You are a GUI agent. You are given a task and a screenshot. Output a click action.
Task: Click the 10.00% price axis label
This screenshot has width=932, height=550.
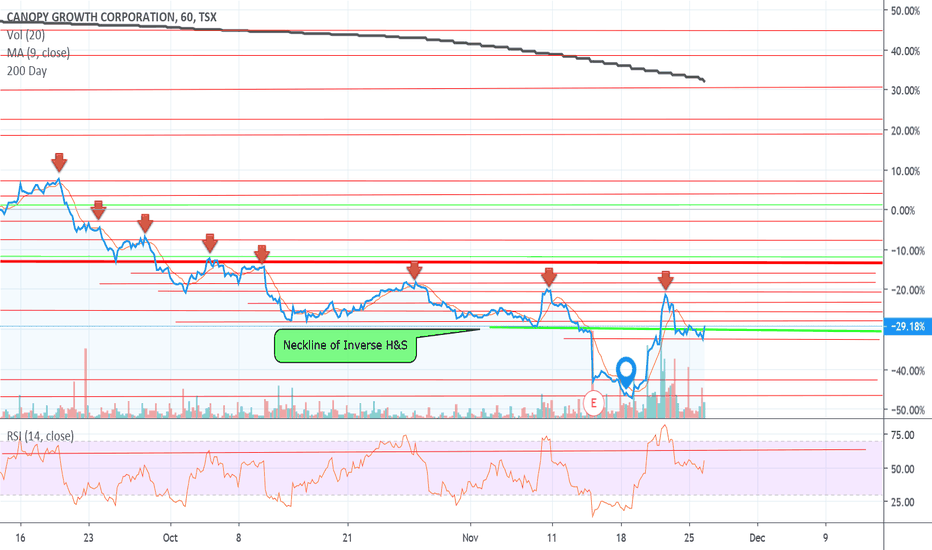(905, 171)
